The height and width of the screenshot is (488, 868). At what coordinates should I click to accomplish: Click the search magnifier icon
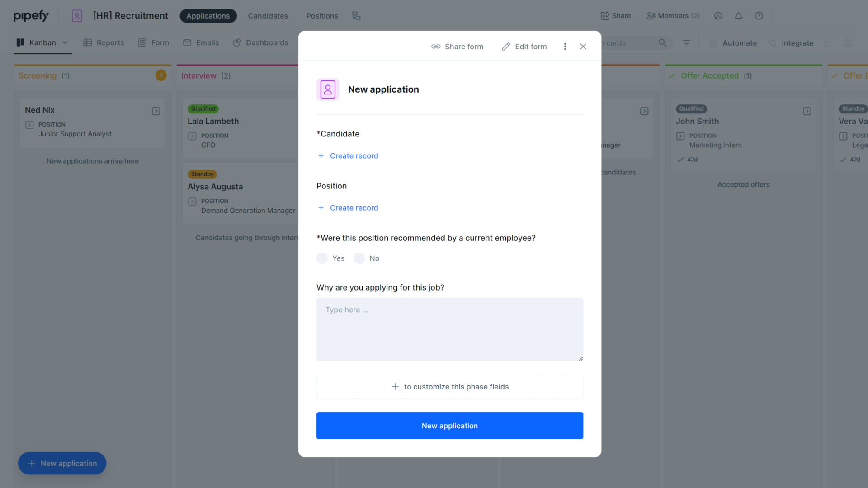click(x=662, y=43)
